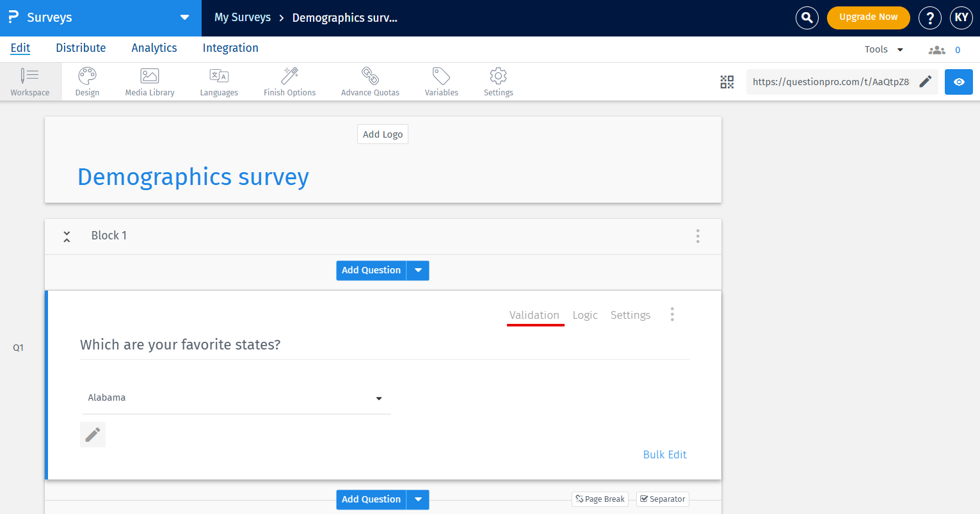
Task: Collapse Block 1
Action: (x=67, y=236)
